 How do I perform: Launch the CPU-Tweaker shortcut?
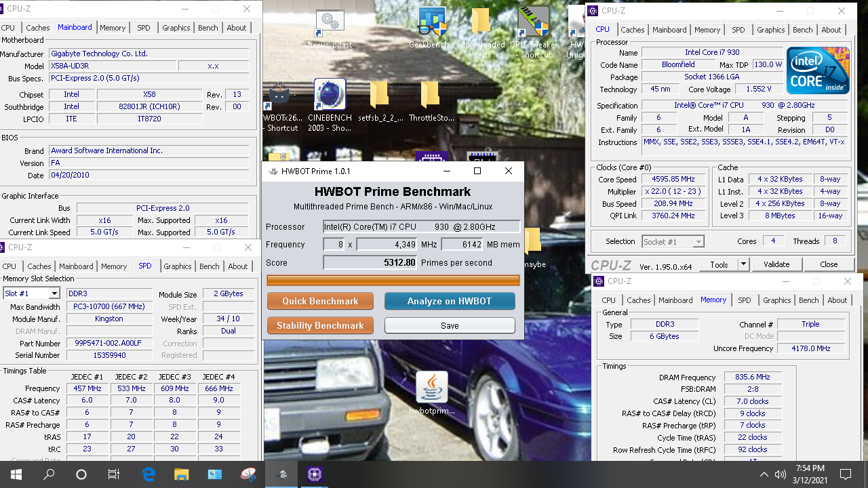coord(534,32)
